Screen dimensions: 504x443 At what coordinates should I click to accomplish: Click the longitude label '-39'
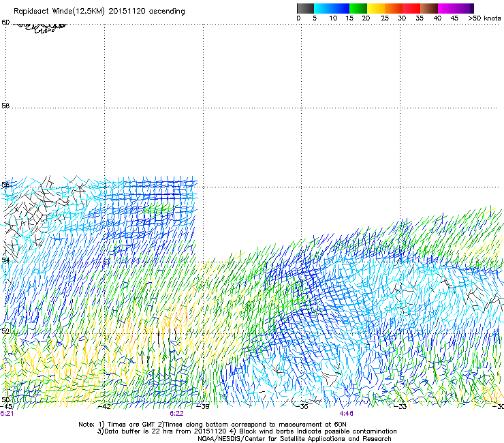pos(203,407)
